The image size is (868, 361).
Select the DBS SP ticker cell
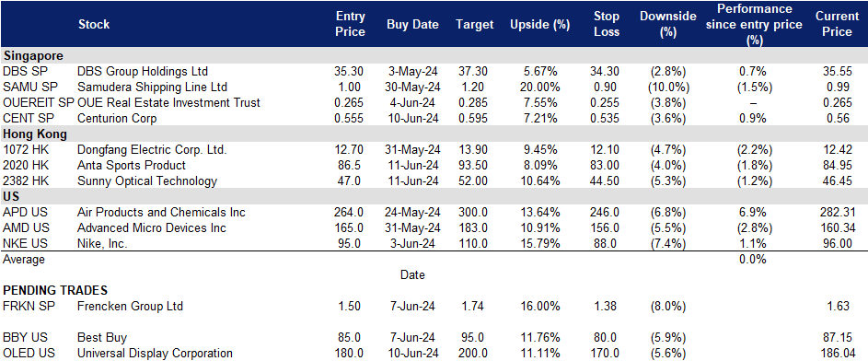[x=20, y=71]
